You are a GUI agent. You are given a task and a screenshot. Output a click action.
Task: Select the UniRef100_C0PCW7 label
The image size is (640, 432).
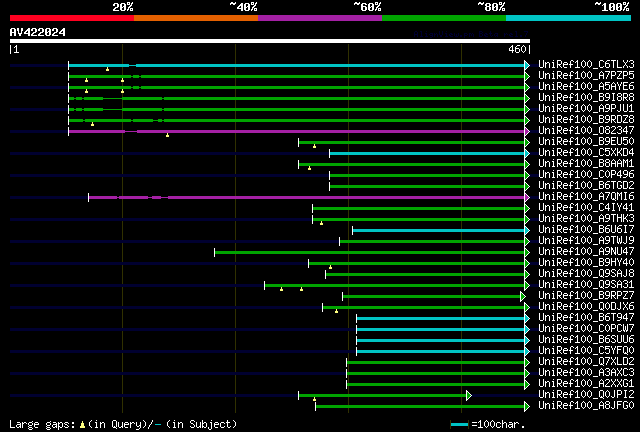pyautogui.click(x=586, y=329)
